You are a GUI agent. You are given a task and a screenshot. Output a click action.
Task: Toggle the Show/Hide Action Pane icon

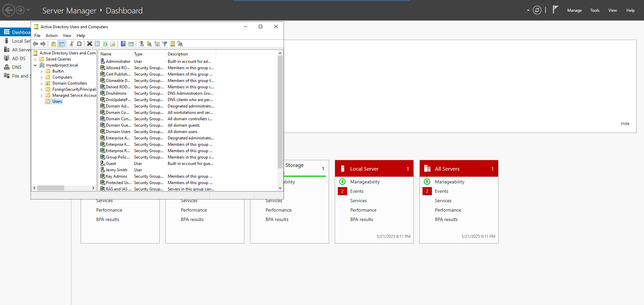pyautogui.click(x=131, y=44)
